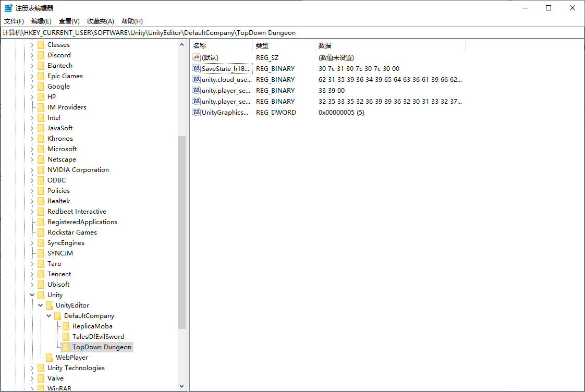Click the UnityGraphics DWORD value icon
Image resolution: width=585 pixels, height=392 pixels.
(x=197, y=113)
